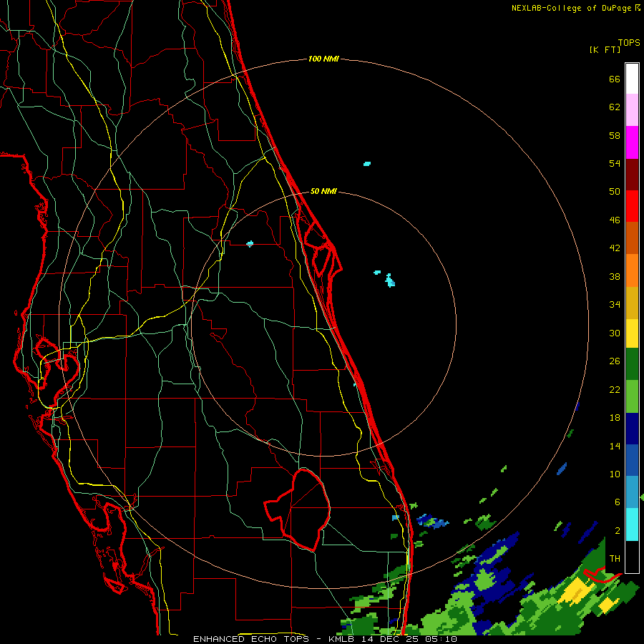Click the 100 NMI range ring label
The image size is (644, 644).
pos(323,59)
